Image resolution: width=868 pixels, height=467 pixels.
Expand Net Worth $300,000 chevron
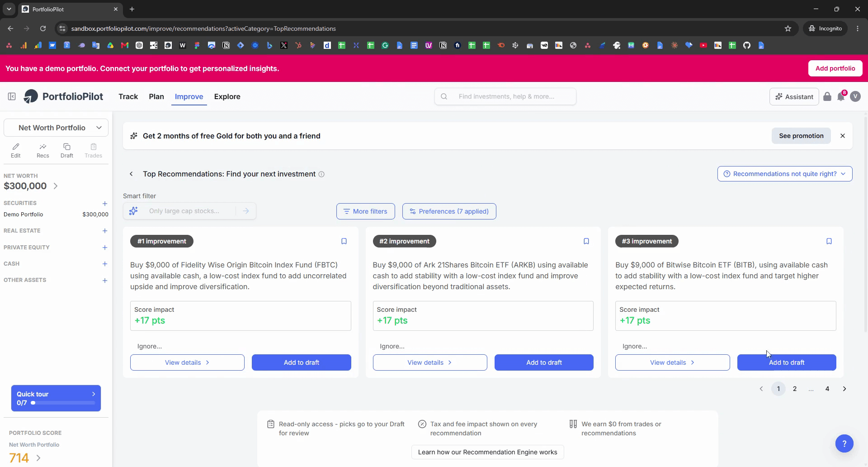point(56,186)
